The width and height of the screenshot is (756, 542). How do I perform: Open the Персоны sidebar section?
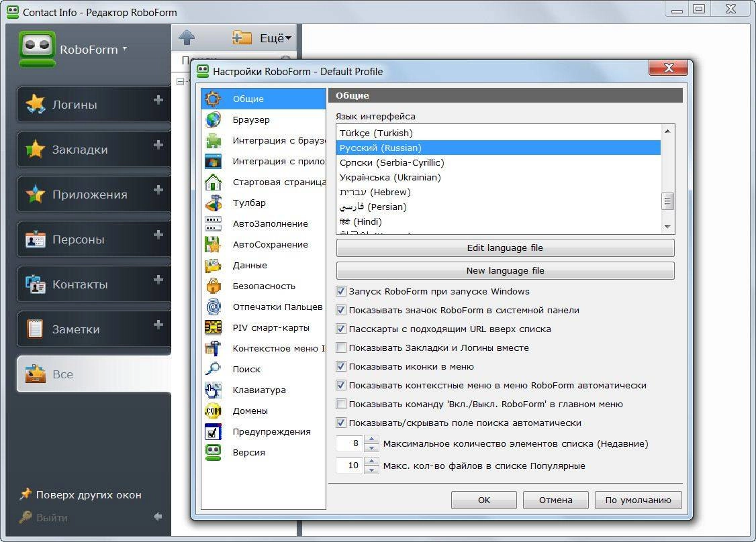pyautogui.click(x=93, y=239)
